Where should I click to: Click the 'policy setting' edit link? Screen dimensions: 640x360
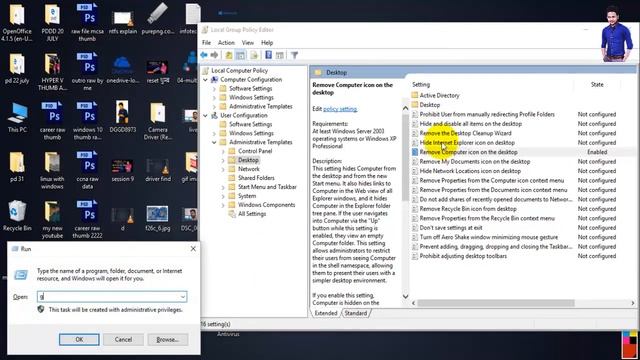point(340,109)
